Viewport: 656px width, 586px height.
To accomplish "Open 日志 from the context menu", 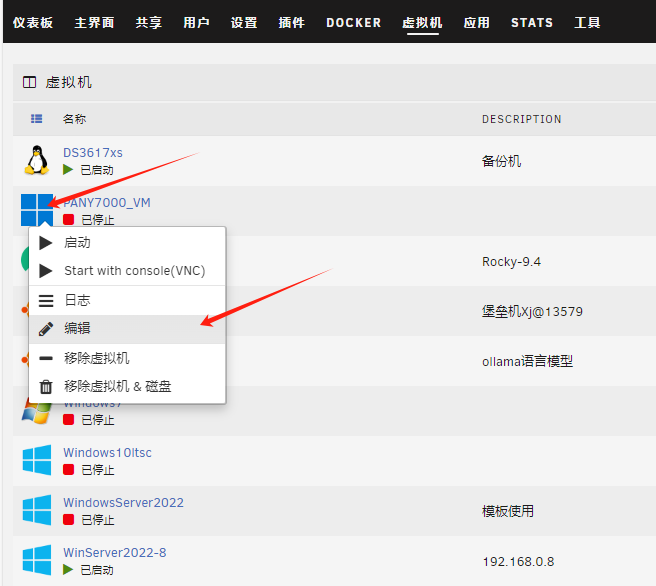I will [x=77, y=300].
